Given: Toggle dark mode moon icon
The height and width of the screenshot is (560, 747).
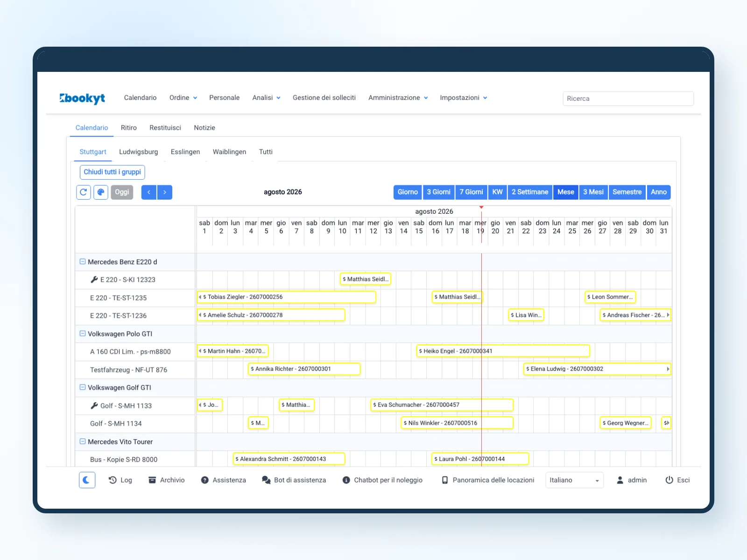Looking at the screenshot, I should [x=87, y=480].
